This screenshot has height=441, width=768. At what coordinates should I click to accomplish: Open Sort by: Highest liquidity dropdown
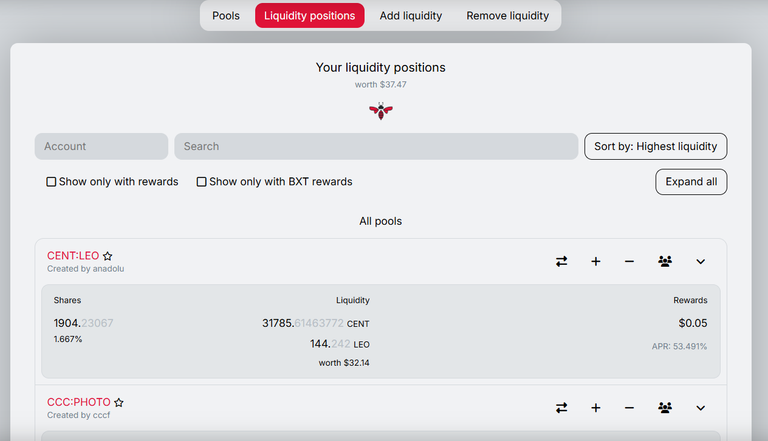click(655, 147)
